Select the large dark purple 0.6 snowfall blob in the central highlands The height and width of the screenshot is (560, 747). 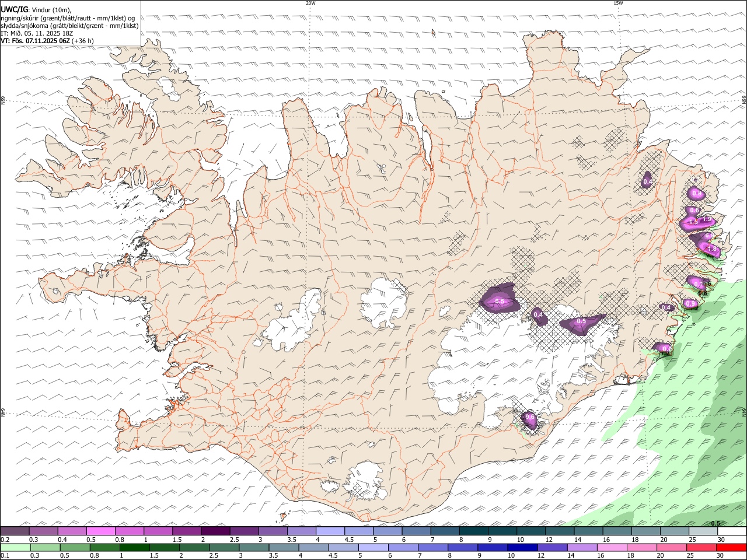coord(498,299)
